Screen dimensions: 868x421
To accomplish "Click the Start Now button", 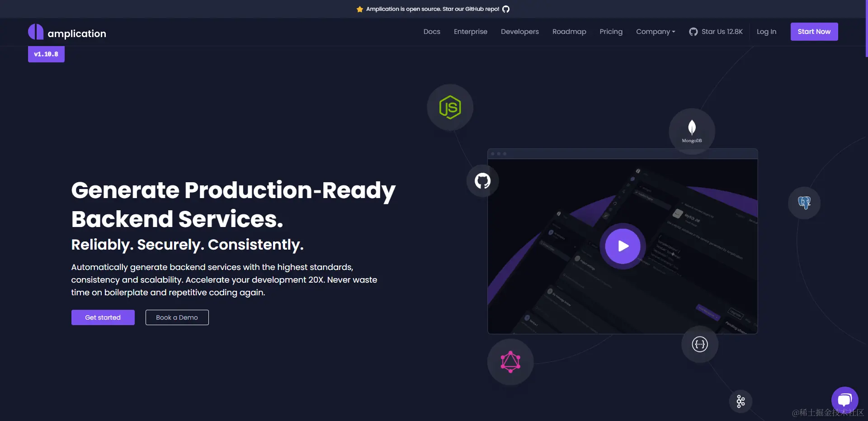I will pyautogui.click(x=814, y=32).
